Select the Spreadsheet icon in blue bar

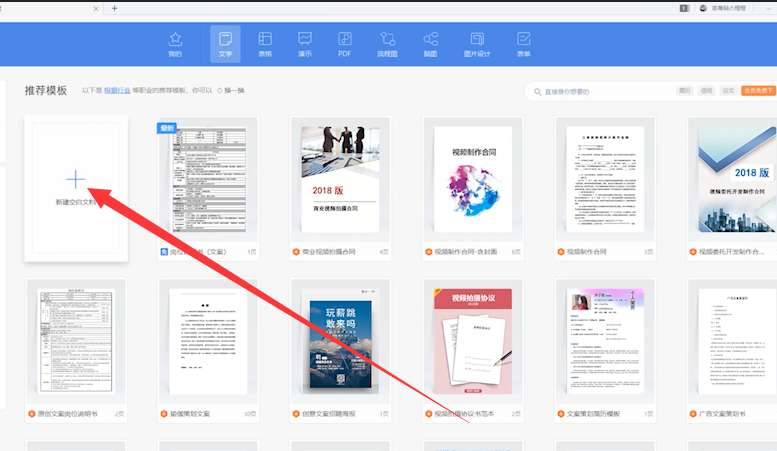(x=265, y=45)
